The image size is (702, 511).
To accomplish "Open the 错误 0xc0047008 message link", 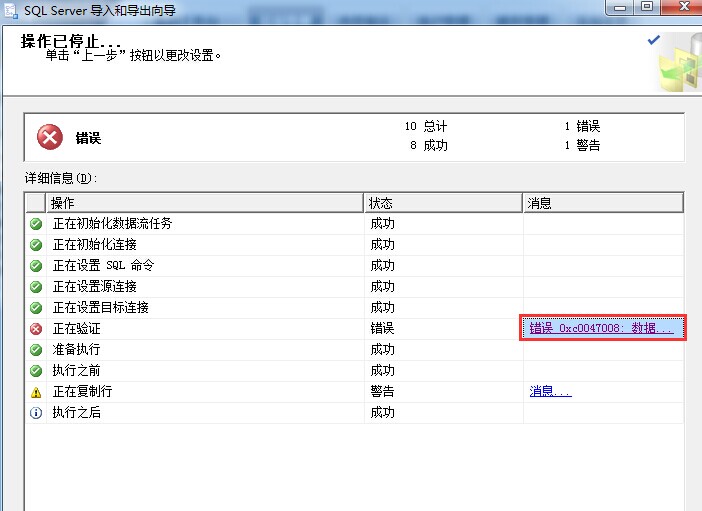I will click(601, 329).
